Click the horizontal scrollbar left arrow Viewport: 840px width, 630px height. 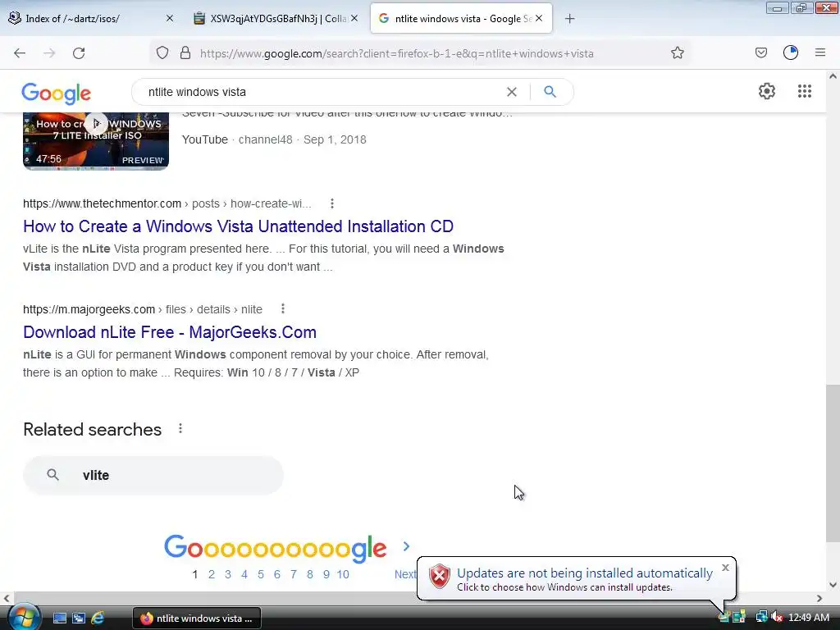[7, 598]
